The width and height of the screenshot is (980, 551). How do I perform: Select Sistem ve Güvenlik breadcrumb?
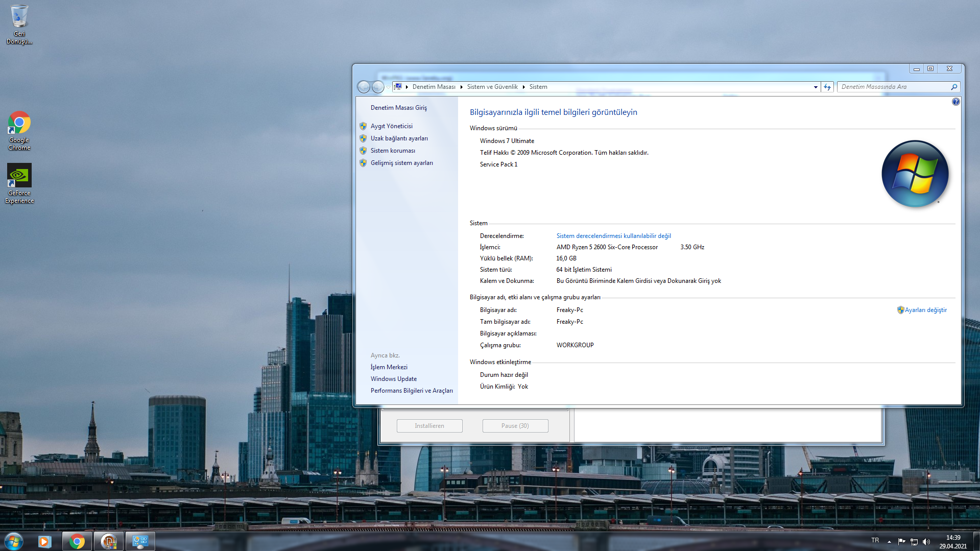[492, 87]
